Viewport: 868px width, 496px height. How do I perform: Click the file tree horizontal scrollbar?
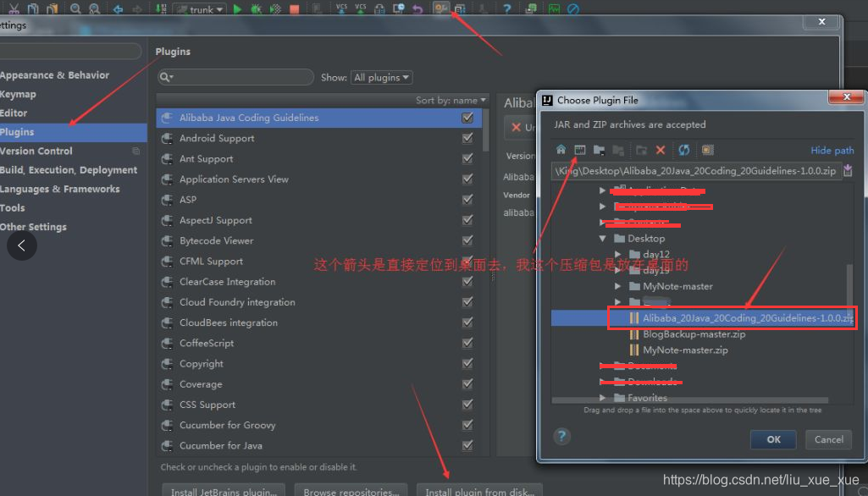point(690,400)
